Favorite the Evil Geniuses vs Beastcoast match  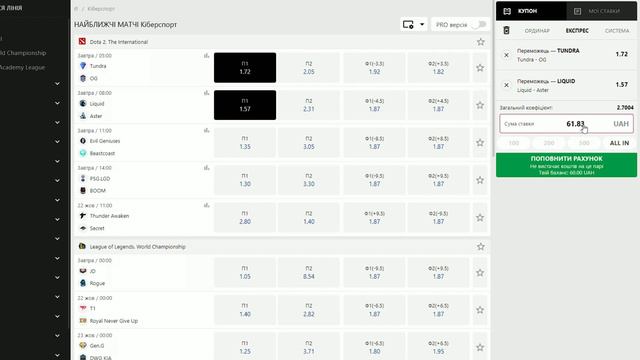pyautogui.click(x=480, y=143)
